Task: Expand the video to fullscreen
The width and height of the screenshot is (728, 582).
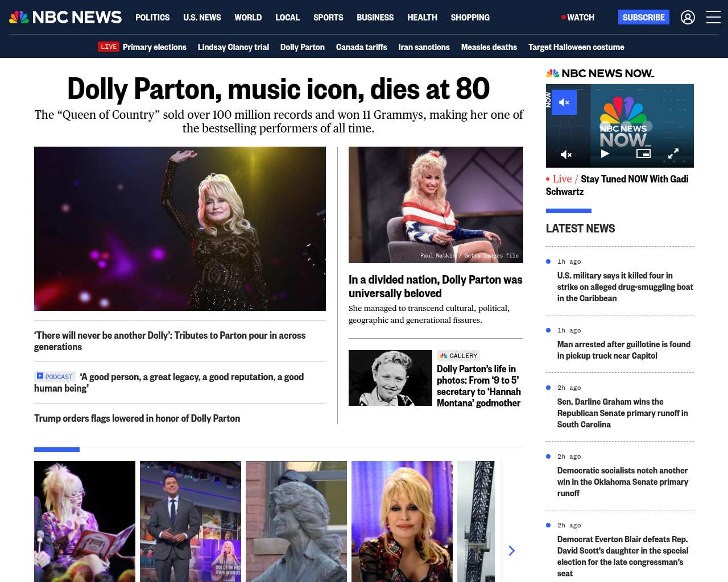Action: (x=673, y=153)
